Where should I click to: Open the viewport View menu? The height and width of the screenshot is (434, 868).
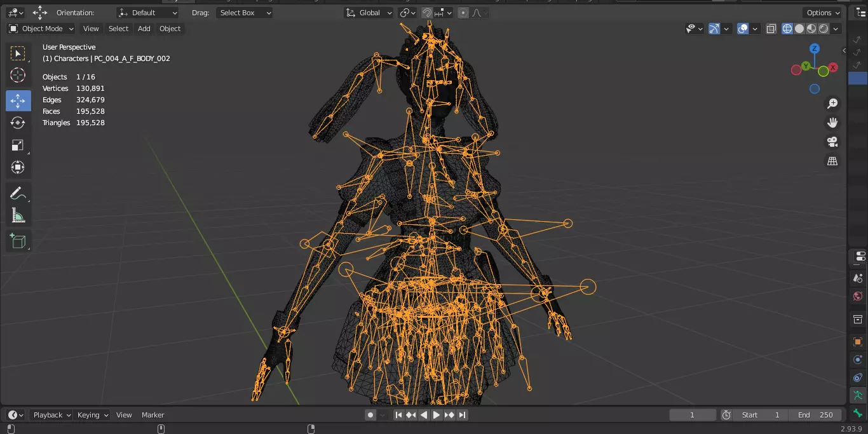tap(91, 29)
